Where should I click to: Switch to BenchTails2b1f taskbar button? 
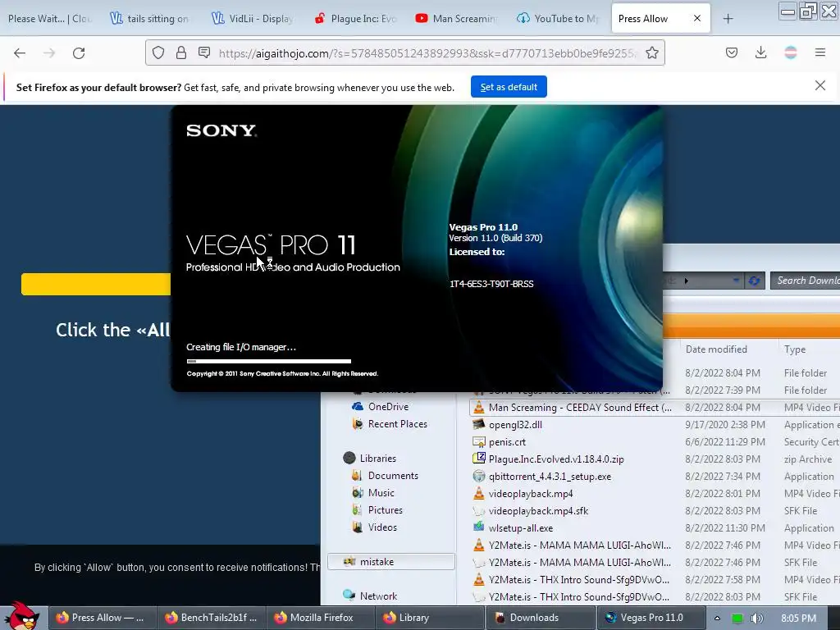pyautogui.click(x=212, y=618)
